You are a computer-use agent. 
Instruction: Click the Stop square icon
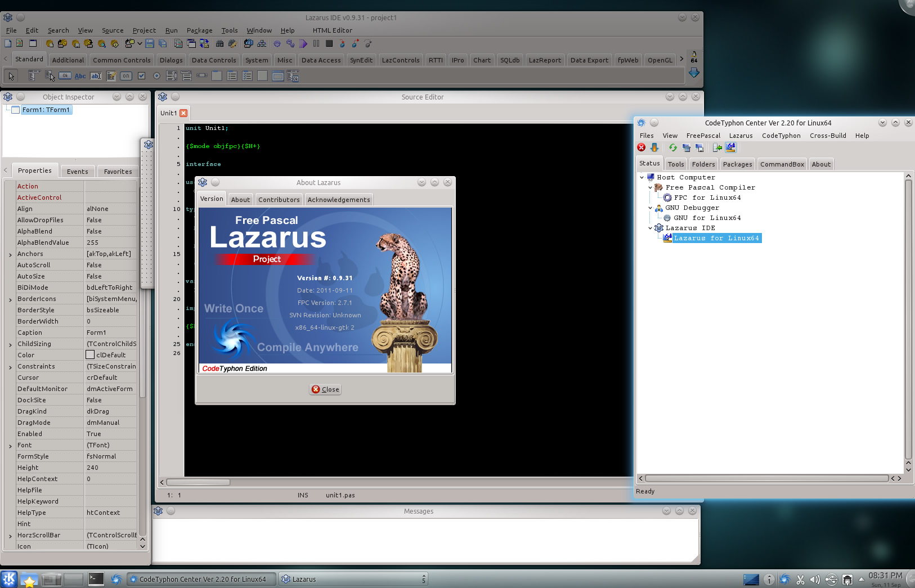click(329, 43)
